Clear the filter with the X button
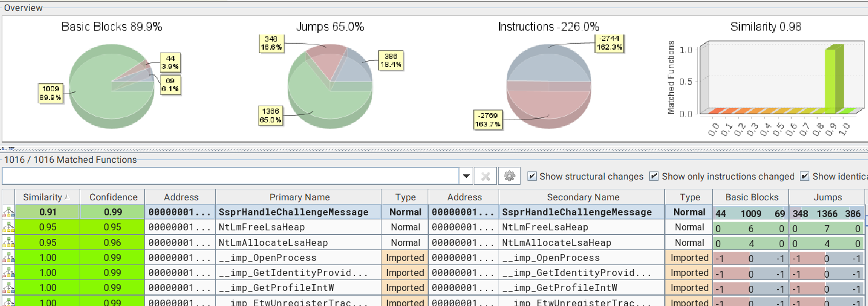The width and height of the screenshot is (868, 306). pos(485,176)
